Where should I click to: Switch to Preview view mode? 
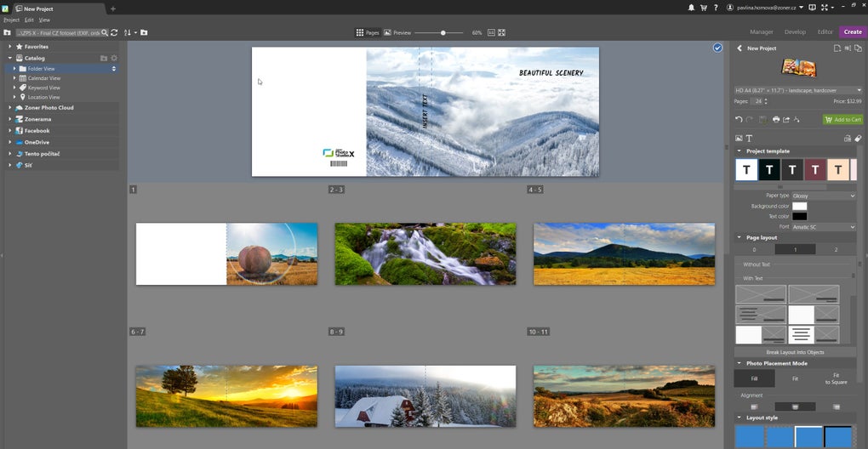pos(397,32)
